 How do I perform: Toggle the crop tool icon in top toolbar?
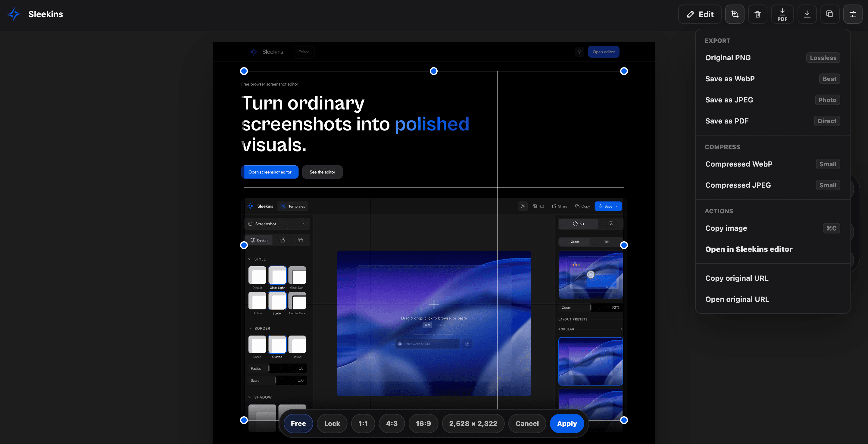coord(735,14)
